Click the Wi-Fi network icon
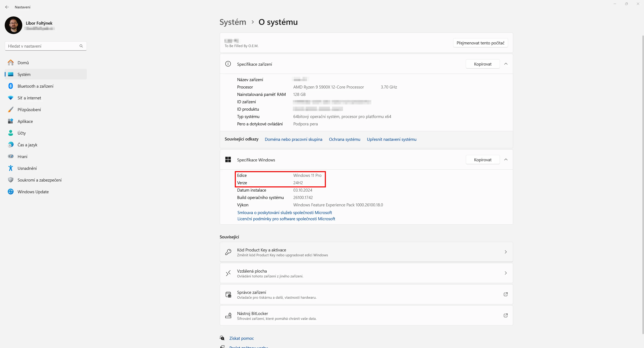 tap(11, 98)
